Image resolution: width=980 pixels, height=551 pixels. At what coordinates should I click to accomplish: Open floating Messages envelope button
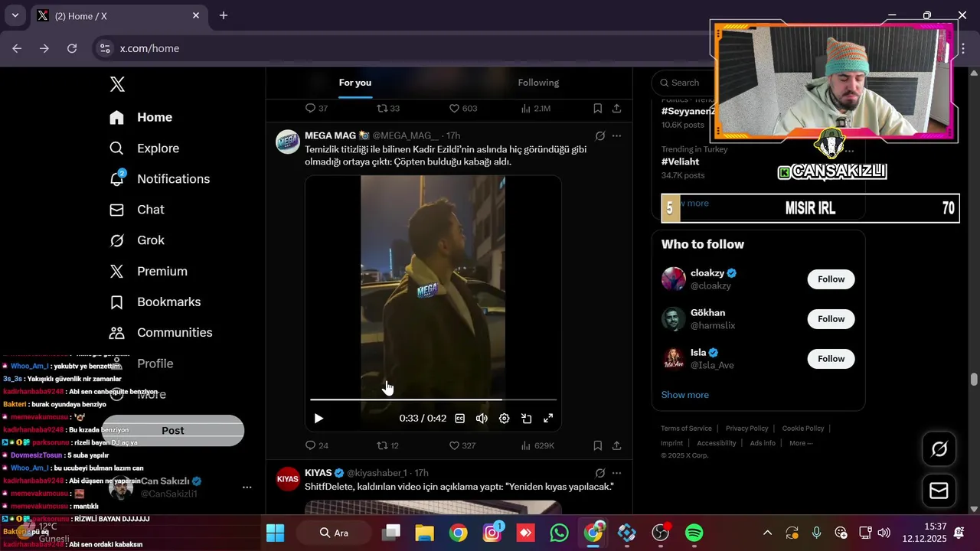(939, 491)
